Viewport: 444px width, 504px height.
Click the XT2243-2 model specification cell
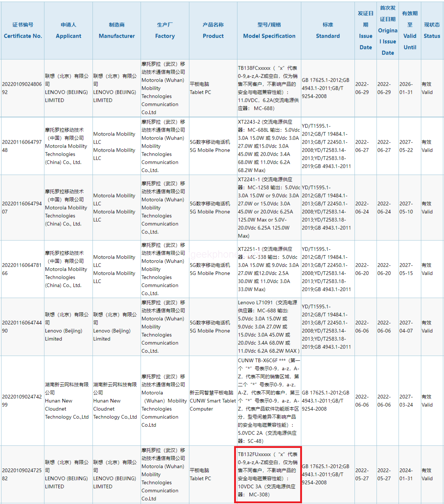(x=269, y=146)
